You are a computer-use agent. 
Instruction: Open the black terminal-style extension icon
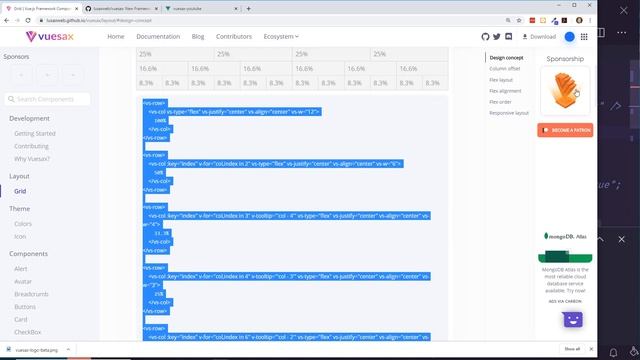564,20
